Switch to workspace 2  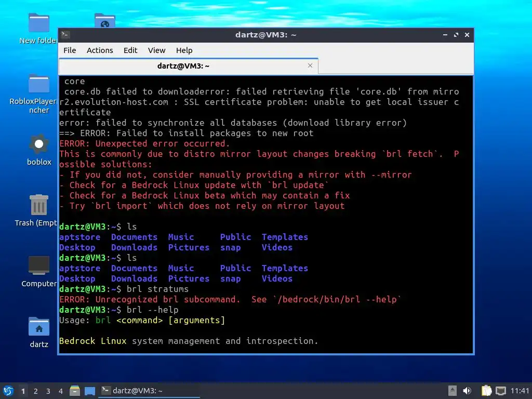coord(36,391)
